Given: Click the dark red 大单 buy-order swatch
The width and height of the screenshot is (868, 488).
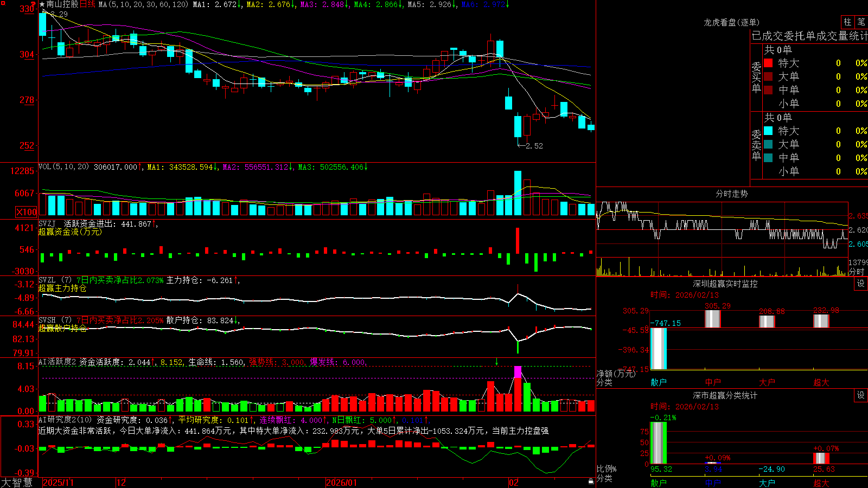Looking at the screenshot, I should tap(768, 76).
